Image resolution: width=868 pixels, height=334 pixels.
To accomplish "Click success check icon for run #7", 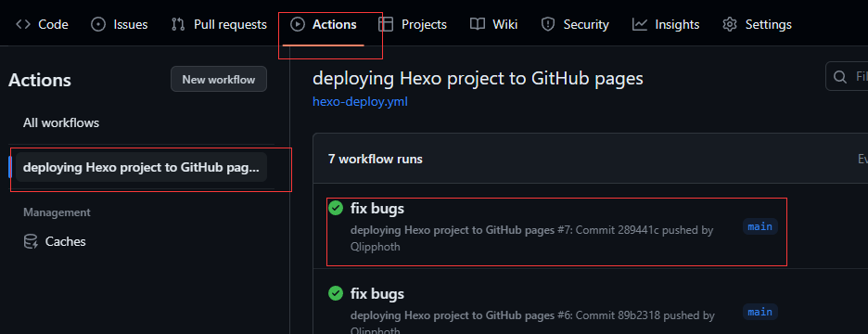I will [x=336, y=208].
